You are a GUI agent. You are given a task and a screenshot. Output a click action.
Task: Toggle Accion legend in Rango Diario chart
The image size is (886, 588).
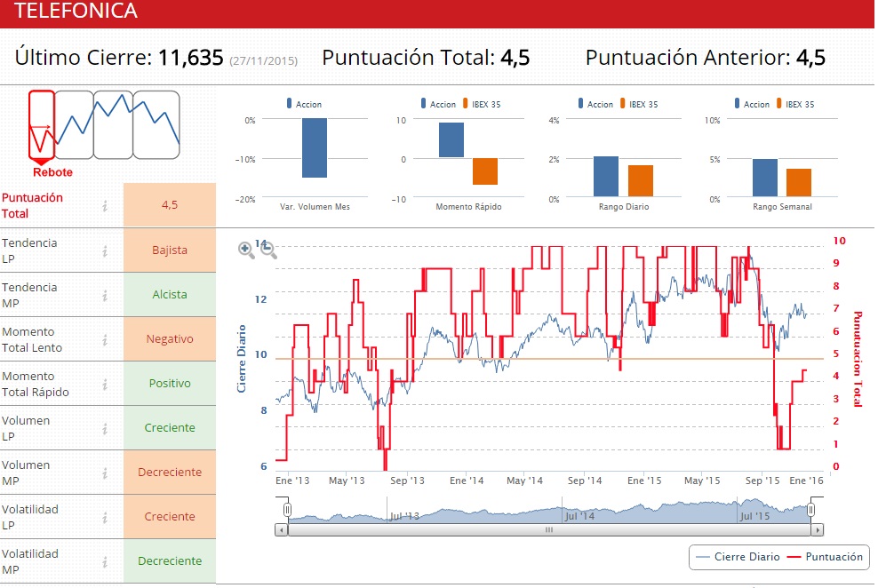(595, 104)
